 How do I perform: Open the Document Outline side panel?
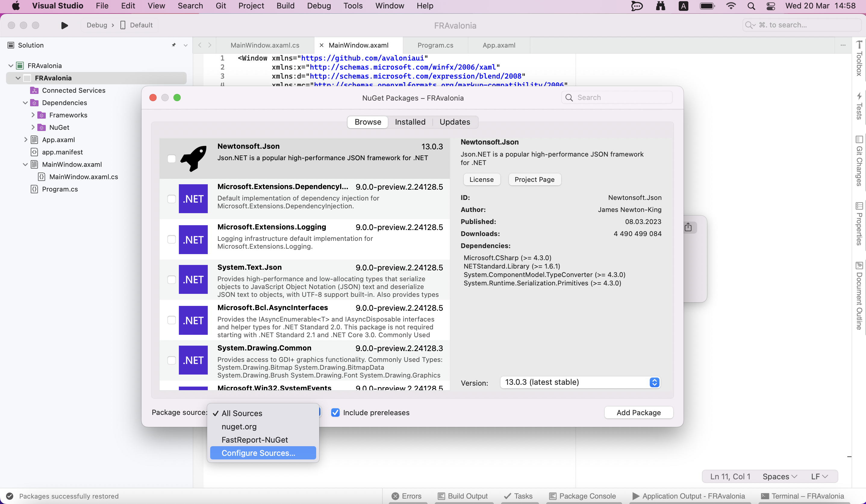click(x=859, y=296)
